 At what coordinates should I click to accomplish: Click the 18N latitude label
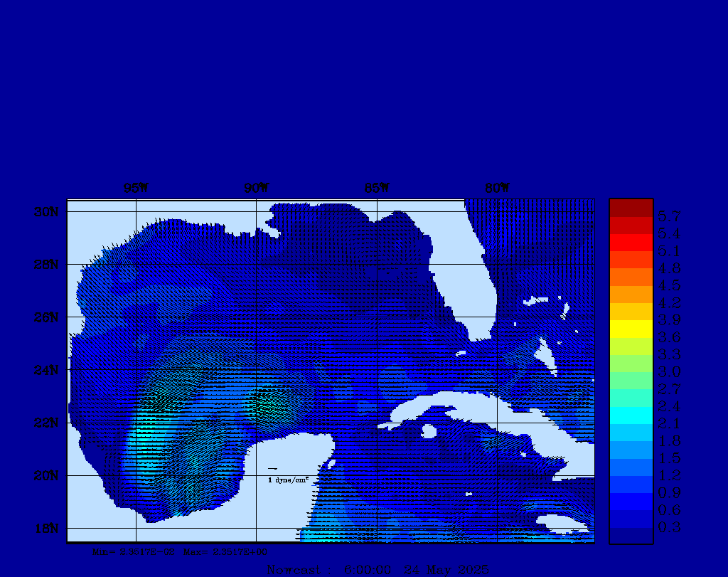pyautogui.click(x=45, y=528)
